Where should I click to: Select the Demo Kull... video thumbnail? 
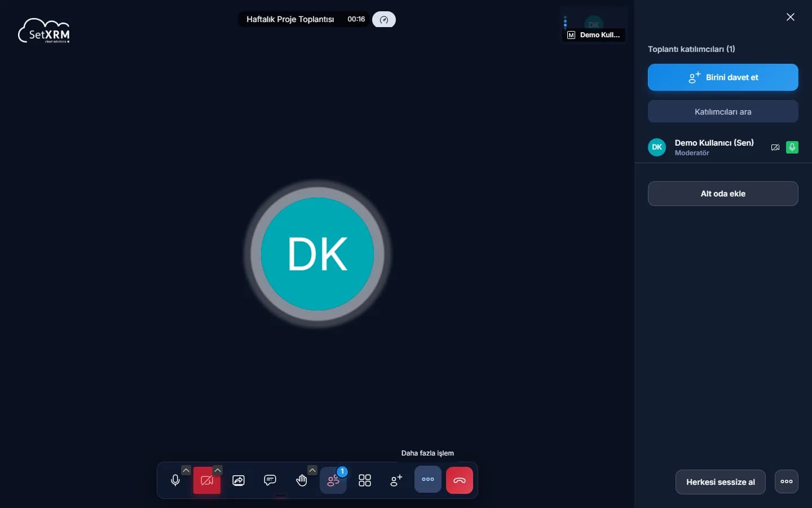coord(594,24)
